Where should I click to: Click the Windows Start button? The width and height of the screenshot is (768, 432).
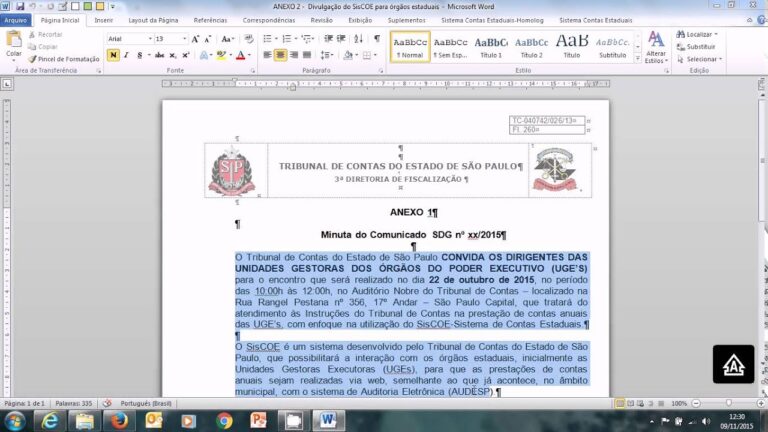pyautogui.click(x=14, y=421)
